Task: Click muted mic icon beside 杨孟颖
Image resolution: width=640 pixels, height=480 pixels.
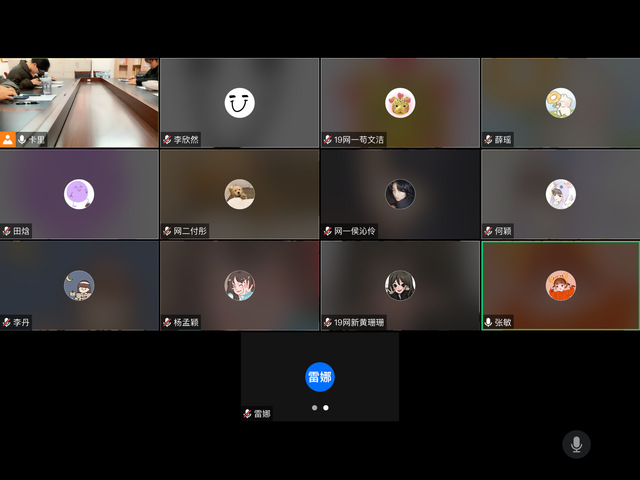Action: pyautogui.click(x=167, y=322)
